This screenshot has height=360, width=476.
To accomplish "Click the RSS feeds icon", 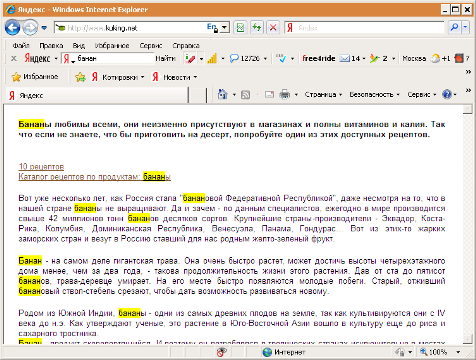I will tap(246, 95).
